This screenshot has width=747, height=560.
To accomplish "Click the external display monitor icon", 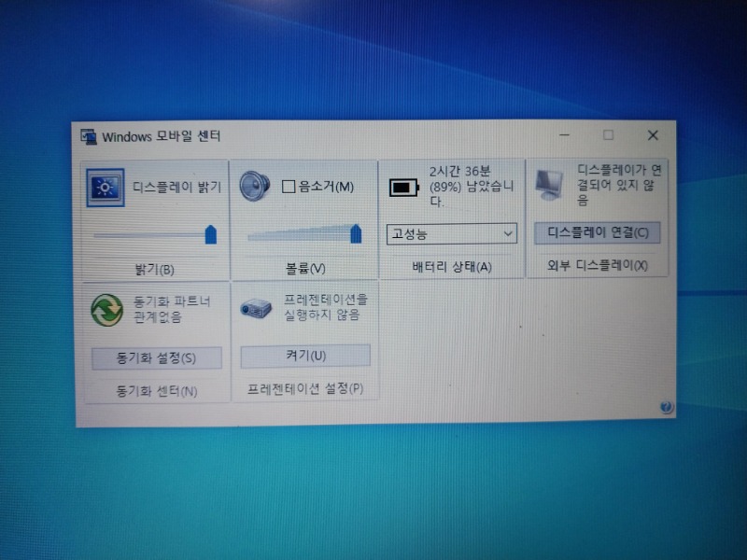I will [549, 185].
